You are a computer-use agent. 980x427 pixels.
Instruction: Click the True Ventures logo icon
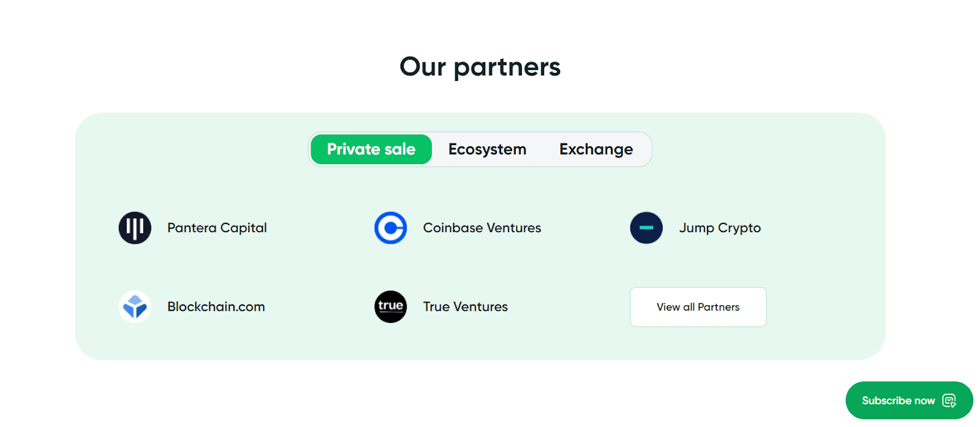point(391,306)
